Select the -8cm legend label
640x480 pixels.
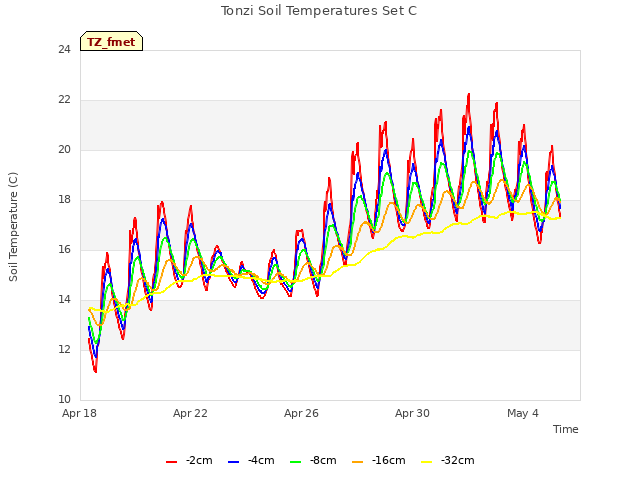[x=323, y=460]
